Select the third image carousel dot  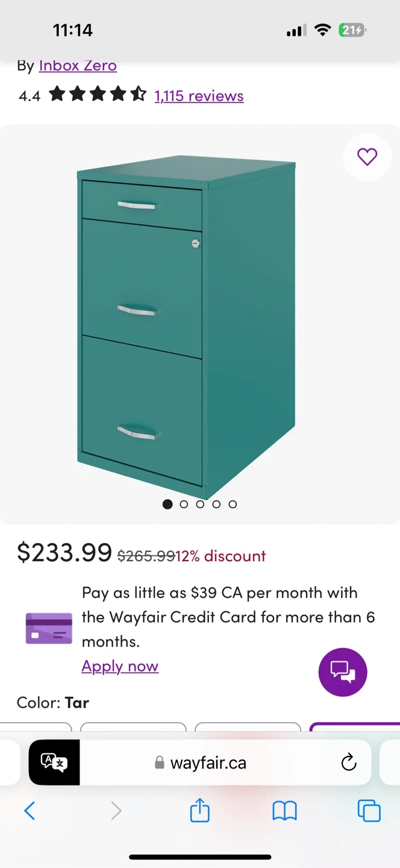click(x=200, y=504)
